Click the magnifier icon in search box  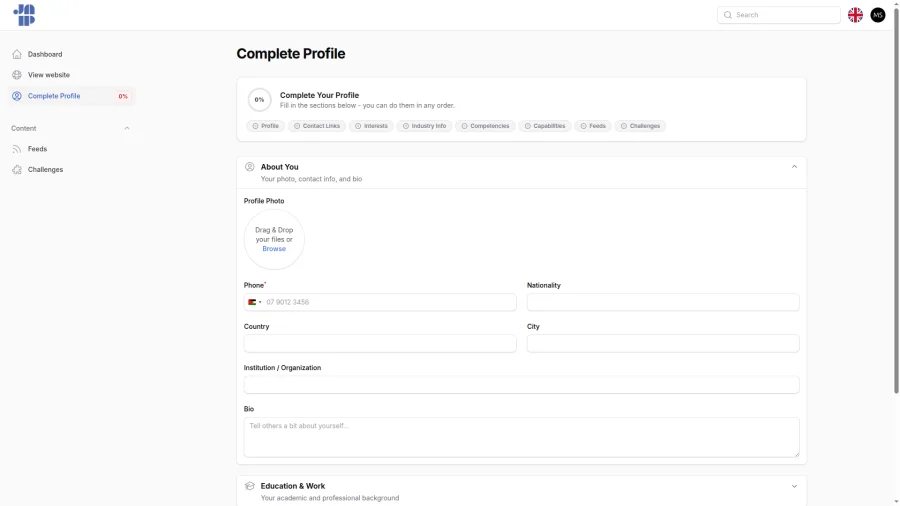(x=728, y=15)
